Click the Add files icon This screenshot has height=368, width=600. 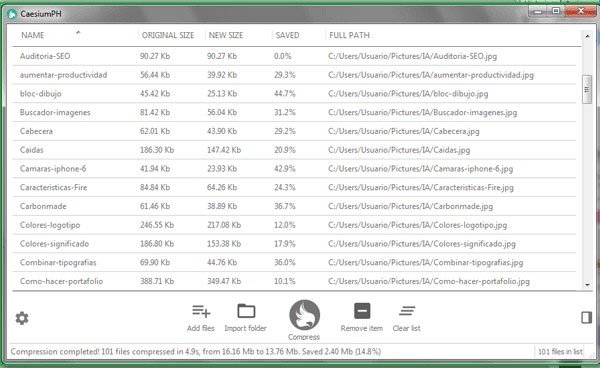[201, 311]
